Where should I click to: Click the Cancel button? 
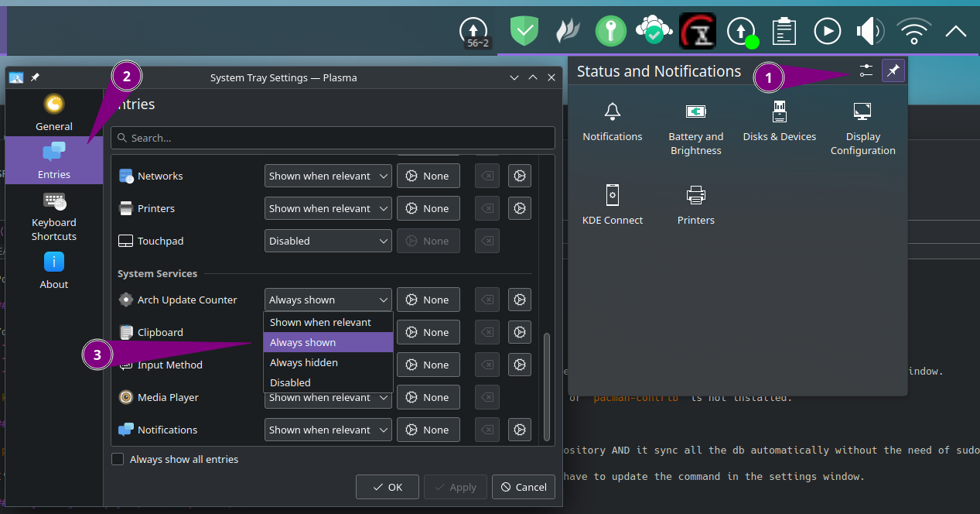524,487
